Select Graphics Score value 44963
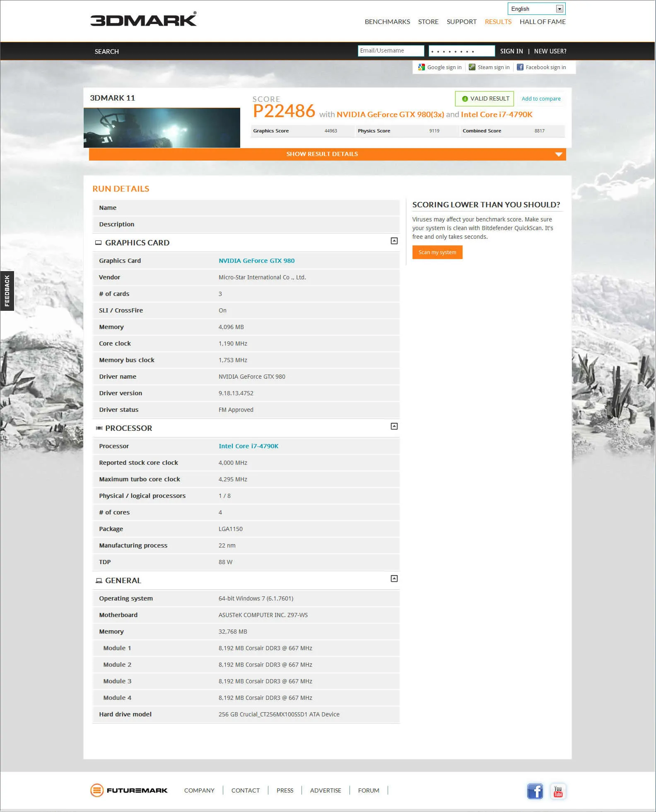The image size is (656, 812). [331, 131]
